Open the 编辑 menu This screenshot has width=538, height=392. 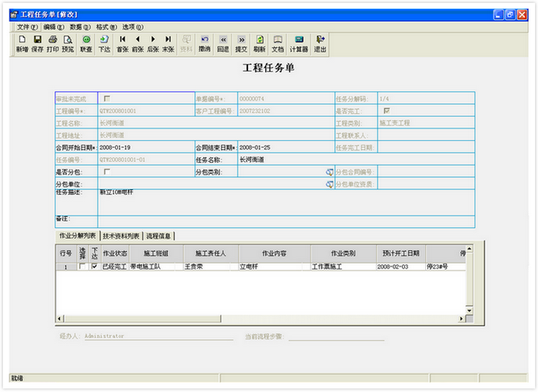point(54,27)
